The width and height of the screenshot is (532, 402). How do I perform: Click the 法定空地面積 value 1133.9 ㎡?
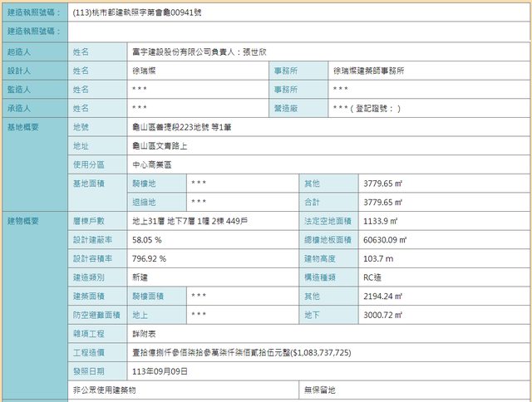(x=381, y=221)
